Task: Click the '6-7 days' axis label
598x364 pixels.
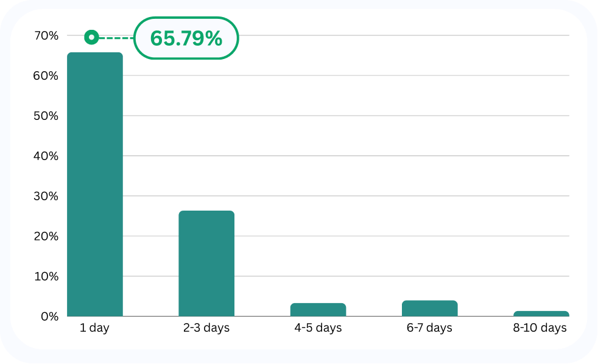Action: pos(429,328)
